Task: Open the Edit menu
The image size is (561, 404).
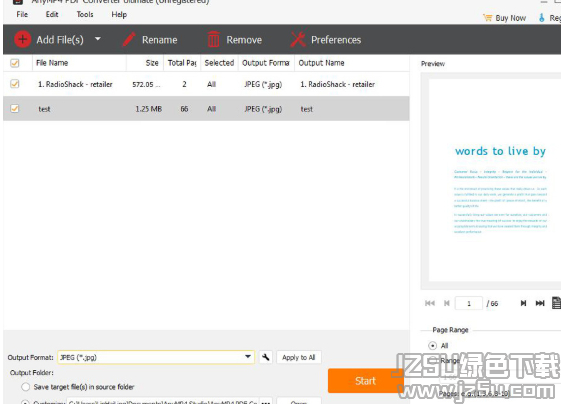Action: 52,14
